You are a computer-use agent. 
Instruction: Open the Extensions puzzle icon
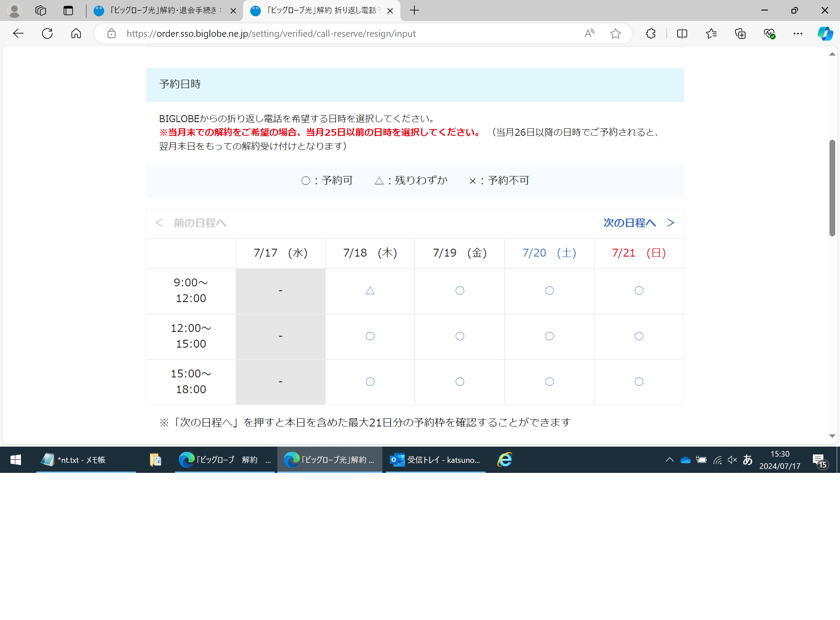[651, 34]
